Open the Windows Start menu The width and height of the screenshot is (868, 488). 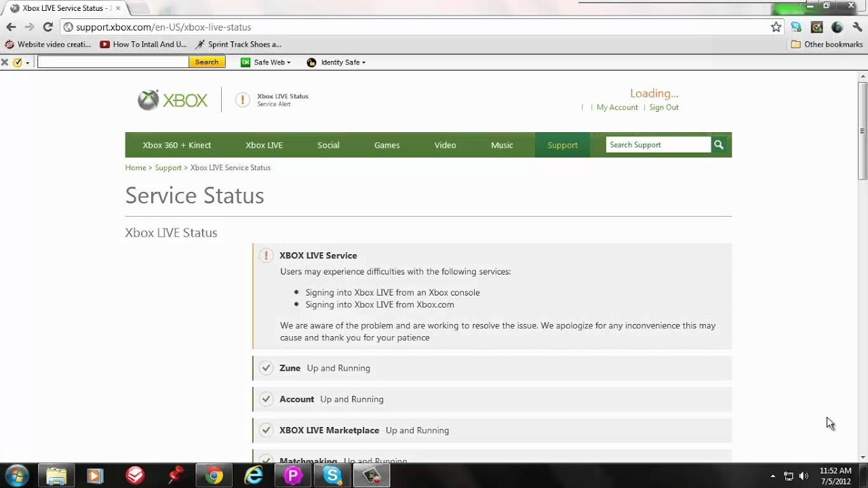16,476
